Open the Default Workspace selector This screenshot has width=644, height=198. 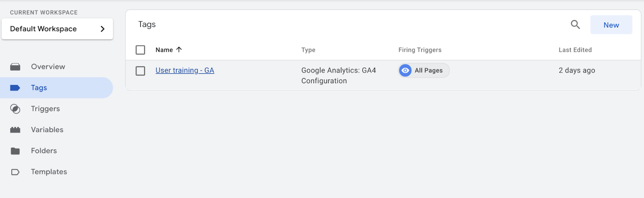(57, 29)
